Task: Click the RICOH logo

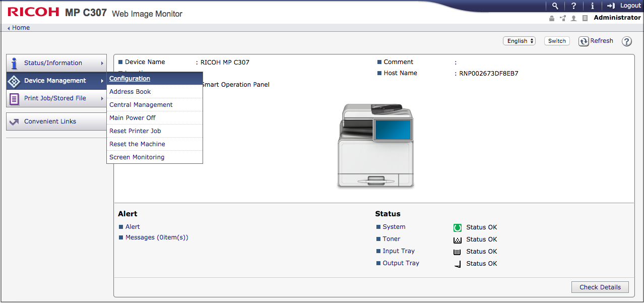Action: [x=34, y=12]
